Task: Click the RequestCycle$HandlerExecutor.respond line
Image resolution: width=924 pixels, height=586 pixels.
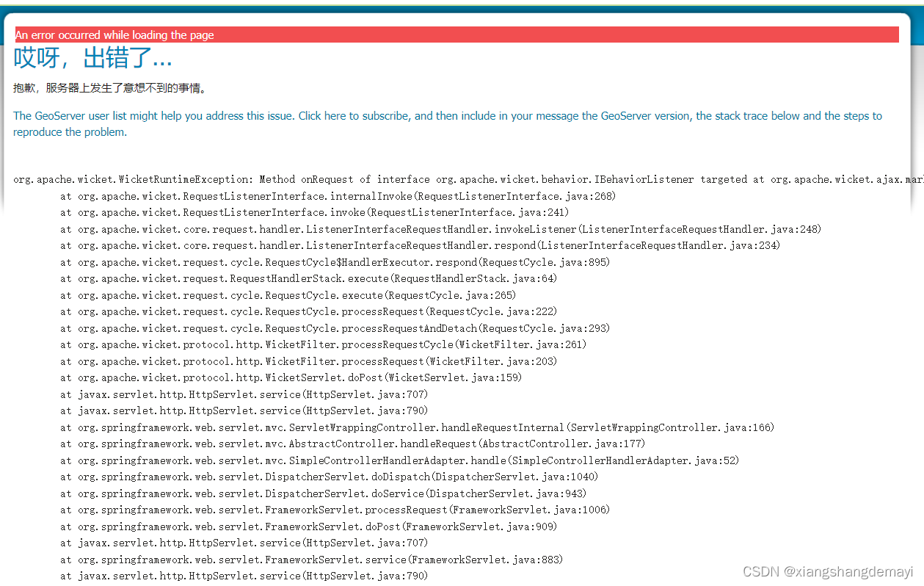Action: click(x=335, y=262)
